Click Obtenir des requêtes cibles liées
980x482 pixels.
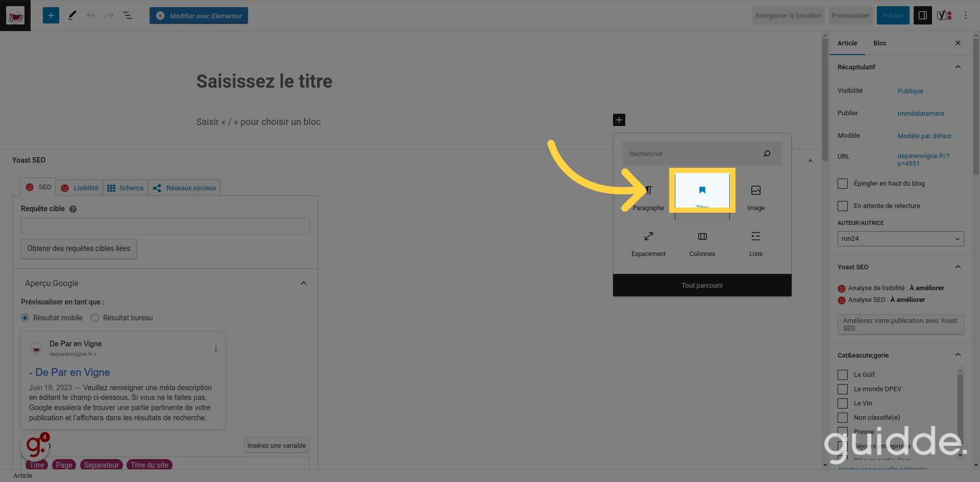[x=79, y=249]
